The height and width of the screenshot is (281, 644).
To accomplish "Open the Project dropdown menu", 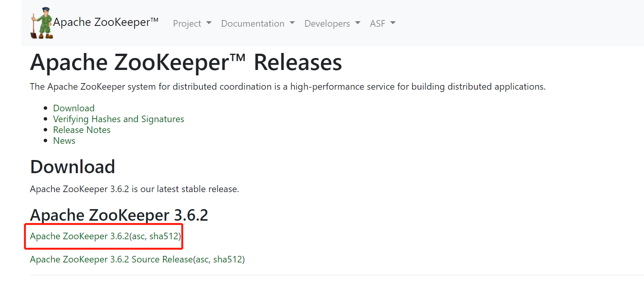I will (192, 24).
